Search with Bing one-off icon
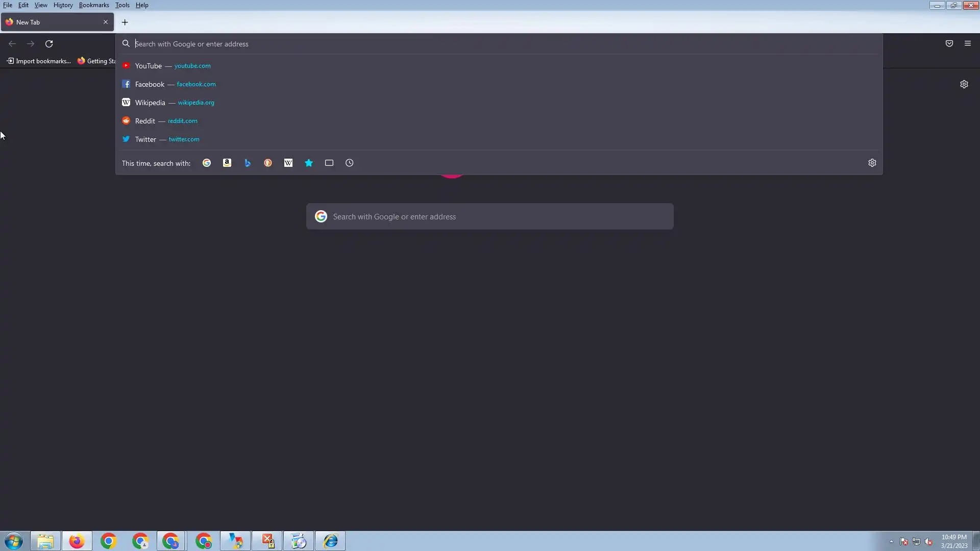 [x=248, y=163]
